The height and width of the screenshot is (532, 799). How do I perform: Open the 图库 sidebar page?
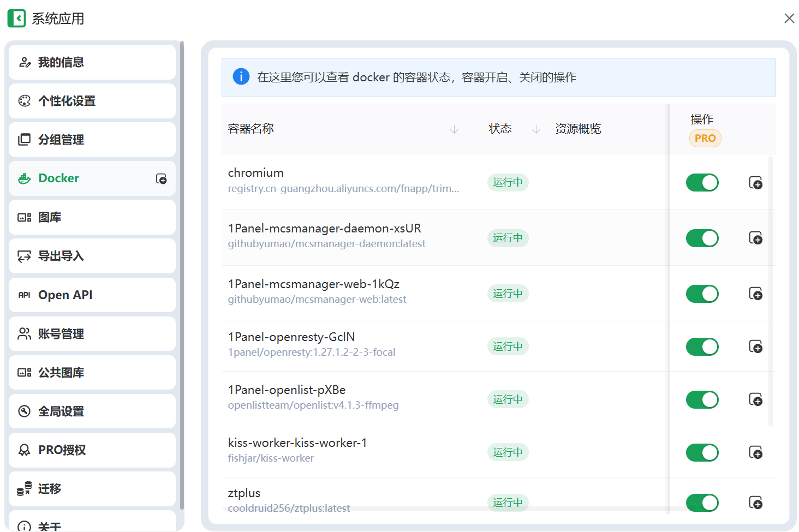coord(92,217)
